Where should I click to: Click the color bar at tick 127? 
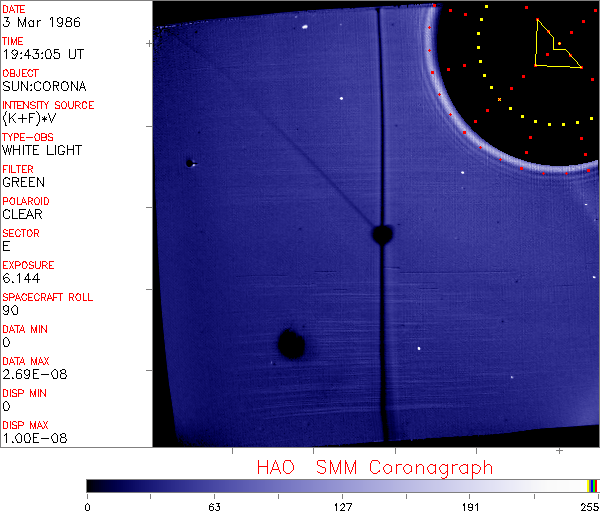pos(342,486)
